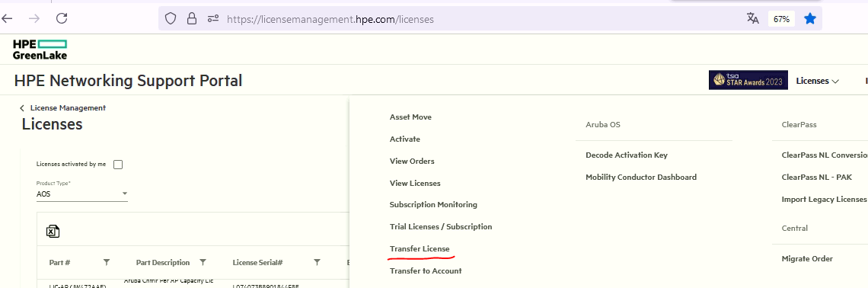
Task: Open Import Legacy Licenses link
Action: coord(824,199)
